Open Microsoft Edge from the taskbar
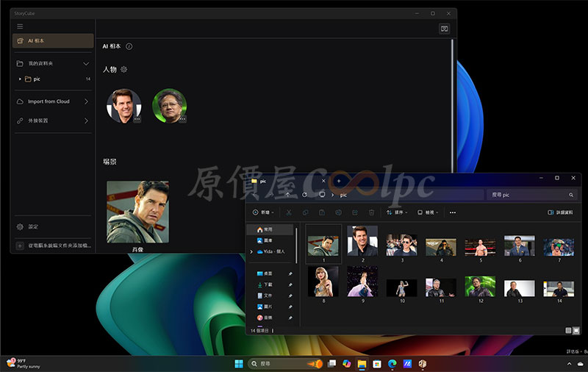The height and width of the screenshot is (372, 588). 392,364
